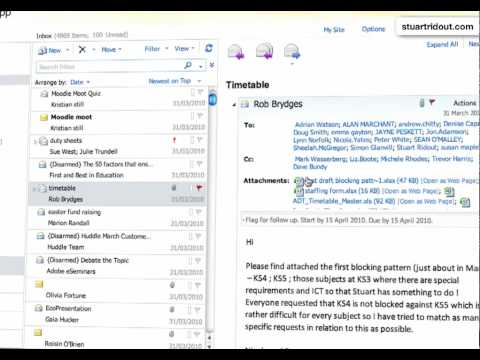The image size is (480, 360).
Task: Click the yellow envelope icon for Moodle moot
Action: [44, 117]
